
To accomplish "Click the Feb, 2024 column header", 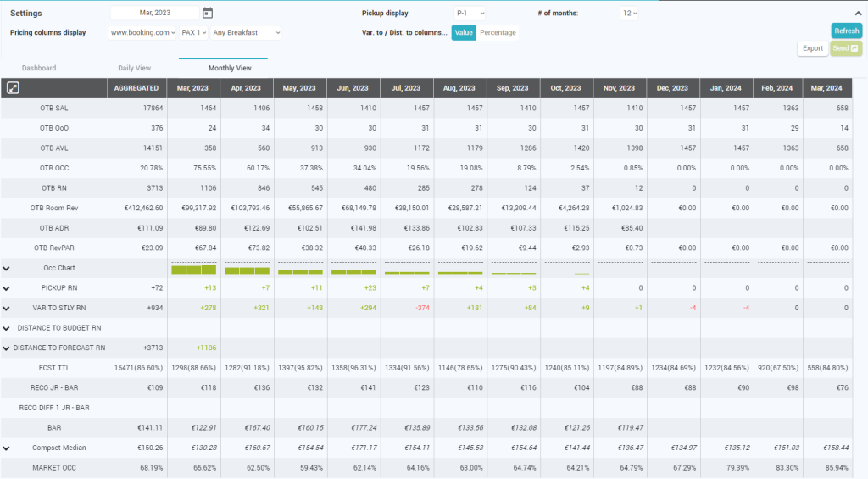I will tap(777, 88).
